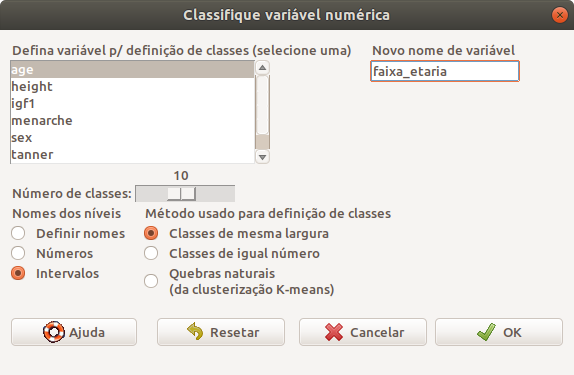The height and width of the screenshot is (375, 574).
Task: Click the green checkmark icon on OK
Action: pos(486,332)
